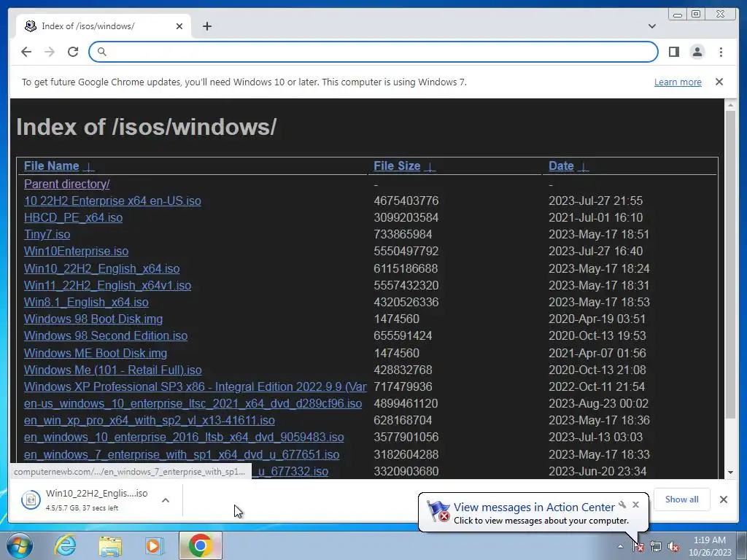This screenshot has height=560, width=747.
Task: Expand the tab search chevron
Action: 651,26
